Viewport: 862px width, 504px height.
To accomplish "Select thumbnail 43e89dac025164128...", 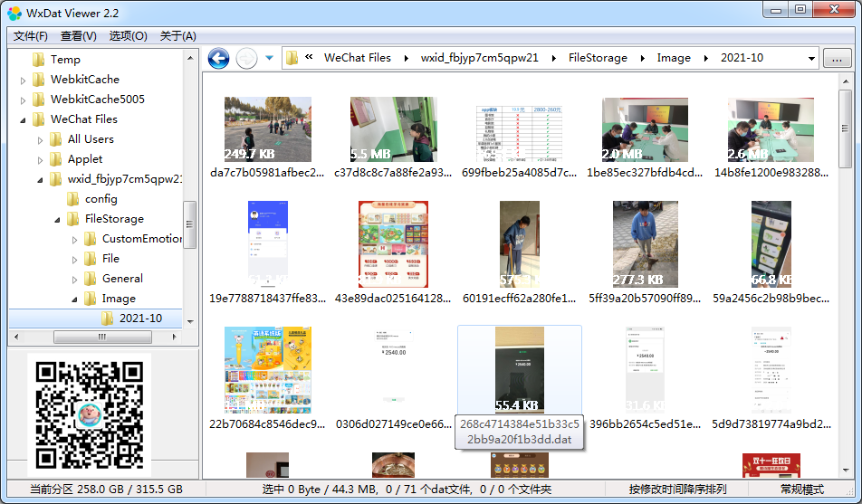I will 394,244.
